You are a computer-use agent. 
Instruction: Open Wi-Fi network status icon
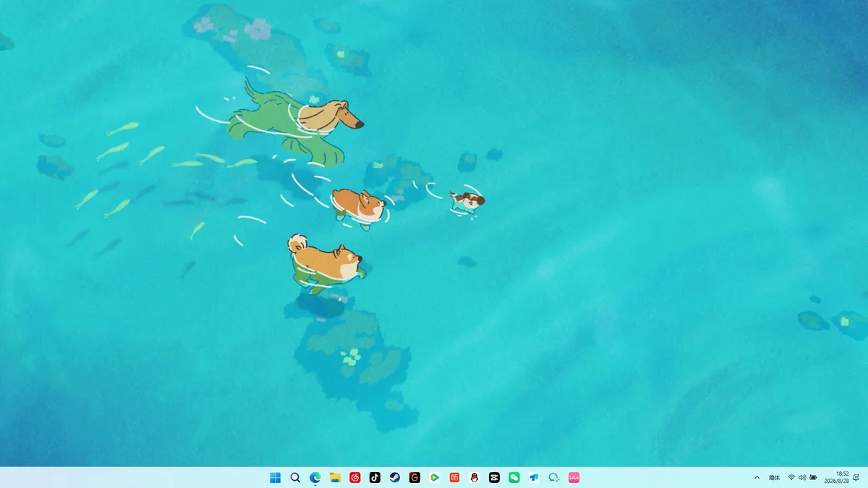coord(791,477)
